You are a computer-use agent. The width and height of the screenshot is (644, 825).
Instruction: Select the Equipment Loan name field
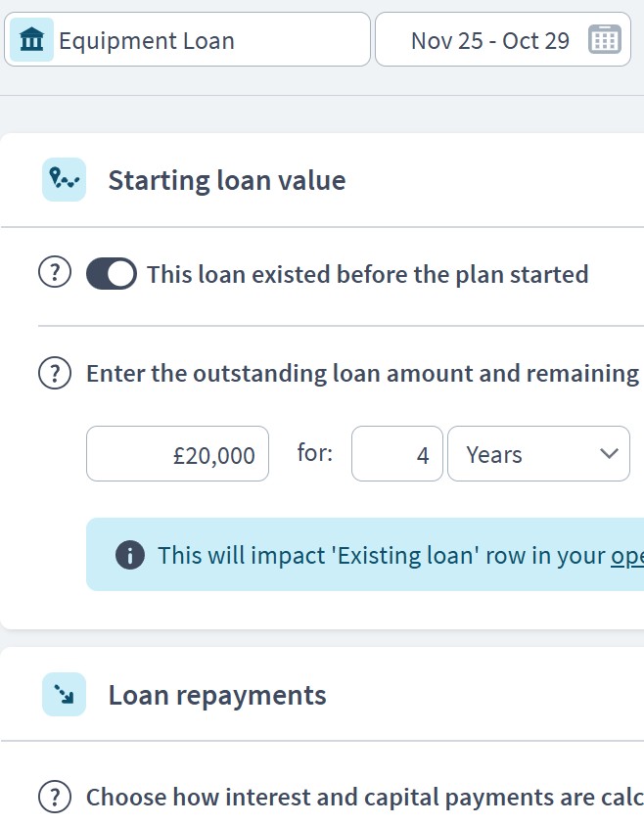click(x=196, y=40)
